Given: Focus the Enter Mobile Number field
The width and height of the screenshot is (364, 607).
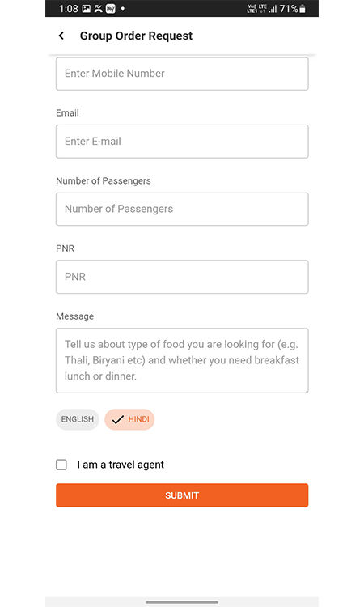Looking at the screenshot, I should tap(182, 74).
